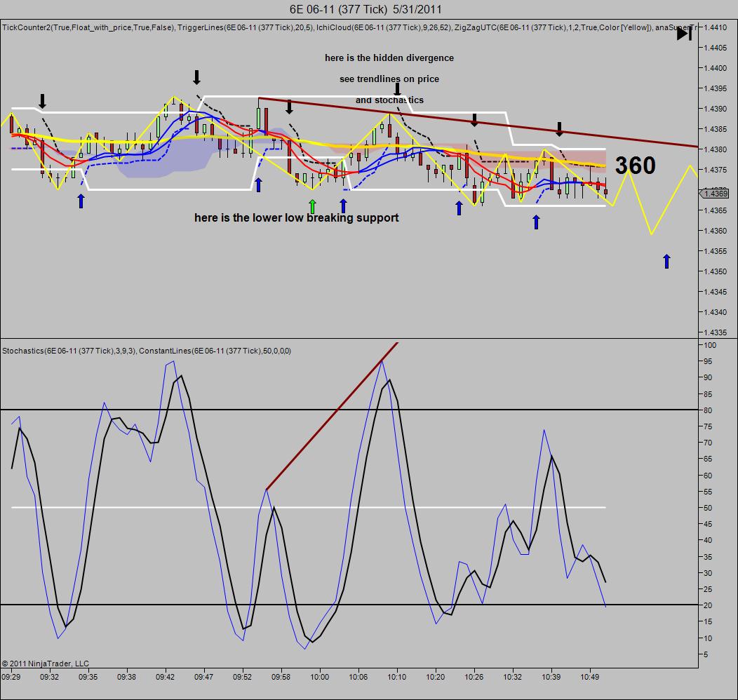Click the 10:10 time axis label
Image resolution: width=738 pixels, height=700 pixels.
click(x=397, y=676)
